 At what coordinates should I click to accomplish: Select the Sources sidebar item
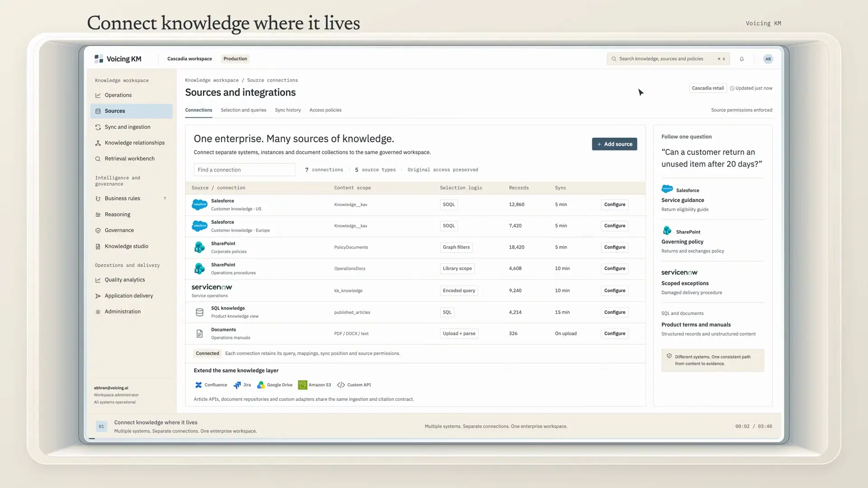point(131,111)
